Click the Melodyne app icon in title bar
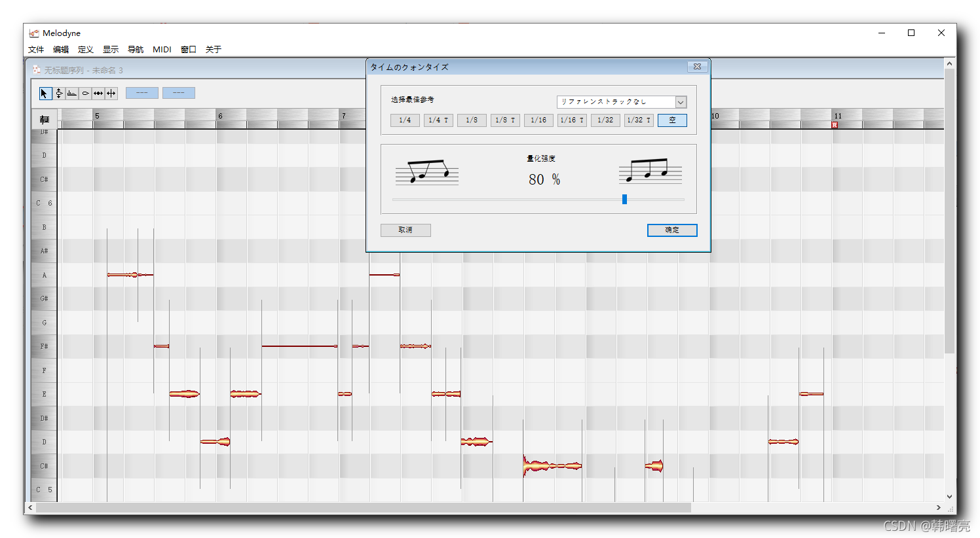The height and width of the screenshot is (538, 980). coord(34,33)
